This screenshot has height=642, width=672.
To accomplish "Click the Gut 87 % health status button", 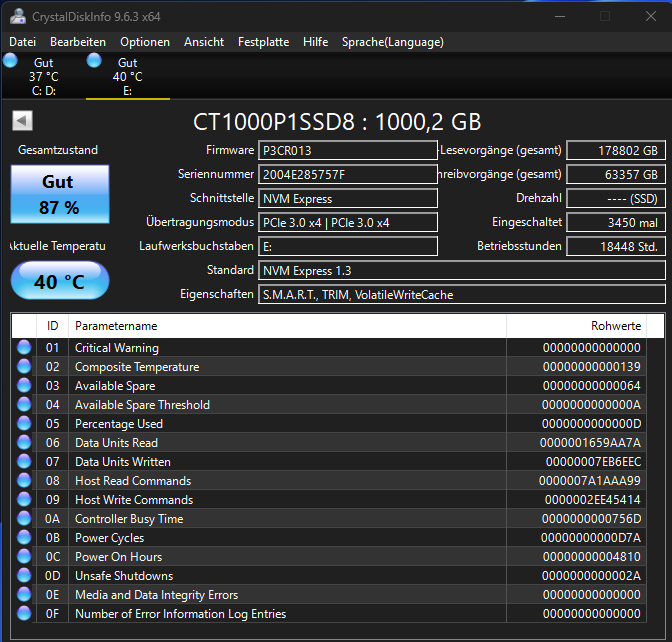I will [x=60, y=194].
